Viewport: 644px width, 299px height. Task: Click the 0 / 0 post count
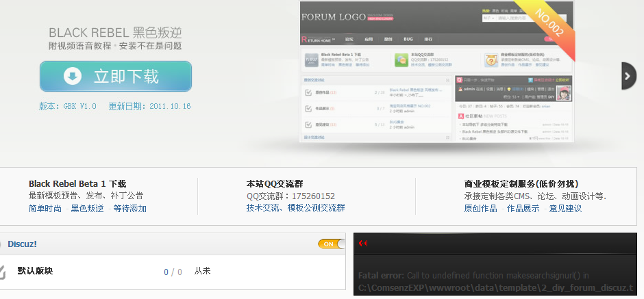pyautogui.click(x=173, y=272)
